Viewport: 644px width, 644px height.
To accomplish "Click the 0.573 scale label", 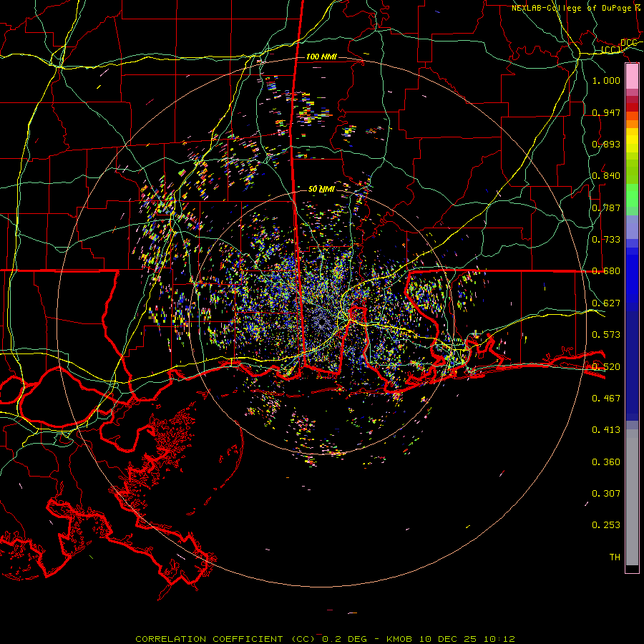I will click(x=606, y=335).
